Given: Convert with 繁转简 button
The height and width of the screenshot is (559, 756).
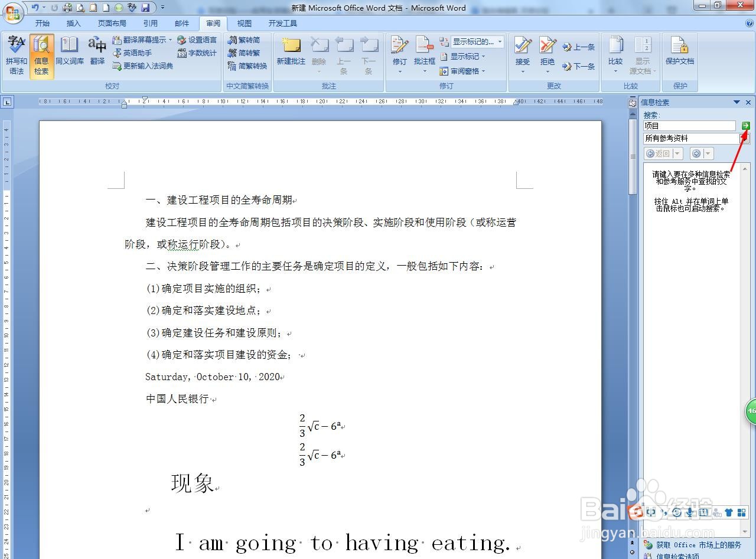Looking at the screenshot, I should point(245,40).
